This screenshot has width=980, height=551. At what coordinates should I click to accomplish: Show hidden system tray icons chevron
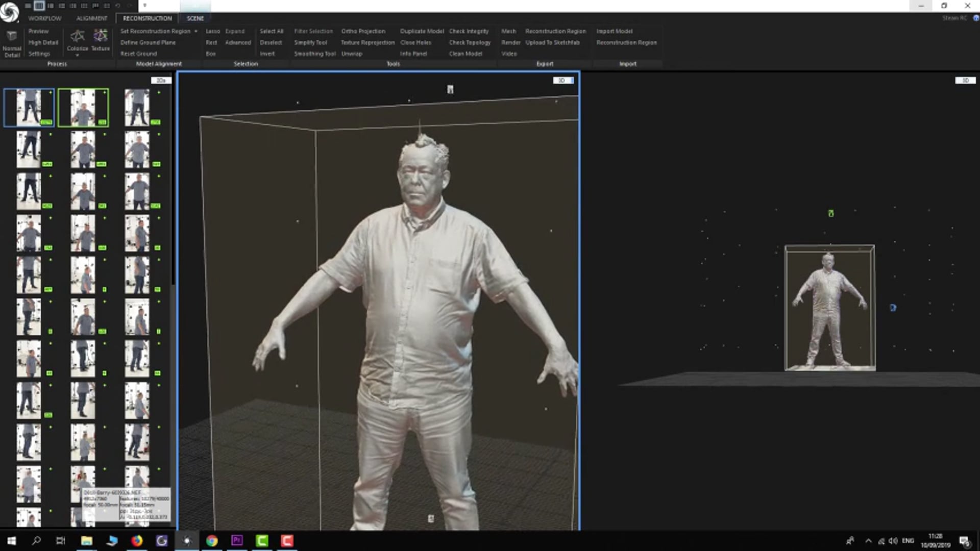tap(868, 541)
